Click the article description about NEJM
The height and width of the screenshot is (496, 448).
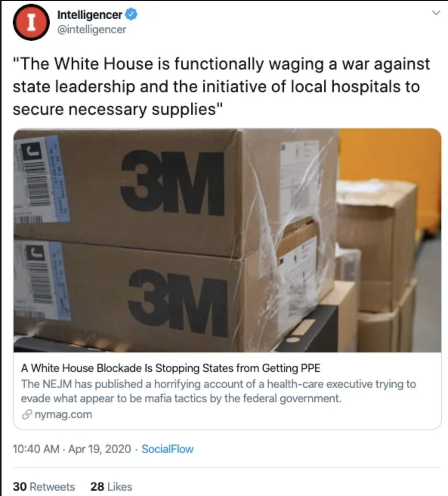click(218, 391)
